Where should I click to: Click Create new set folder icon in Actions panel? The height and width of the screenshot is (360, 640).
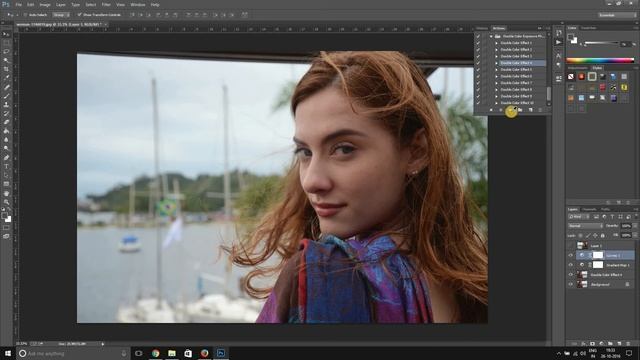pos(520,110)
